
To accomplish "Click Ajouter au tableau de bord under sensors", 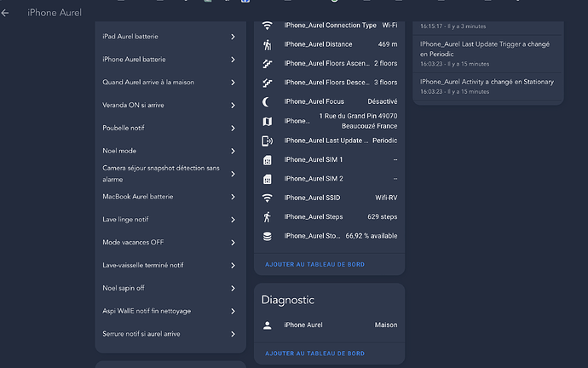I will pyautogui.click(x=314, y=265).
